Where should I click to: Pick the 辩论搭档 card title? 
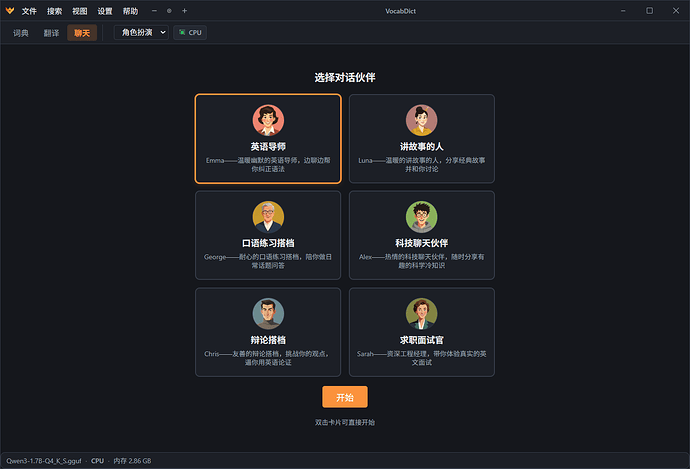[x=268, y=340]
